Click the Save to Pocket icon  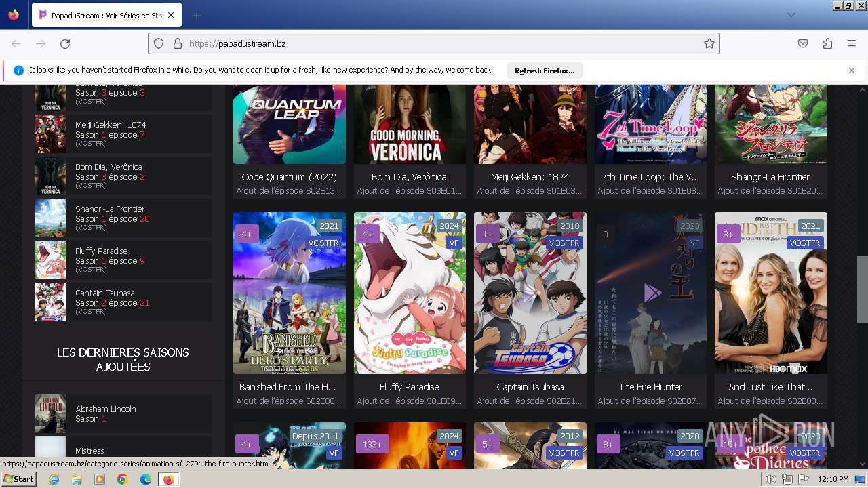pyautogui.click(x=803, y=43)
